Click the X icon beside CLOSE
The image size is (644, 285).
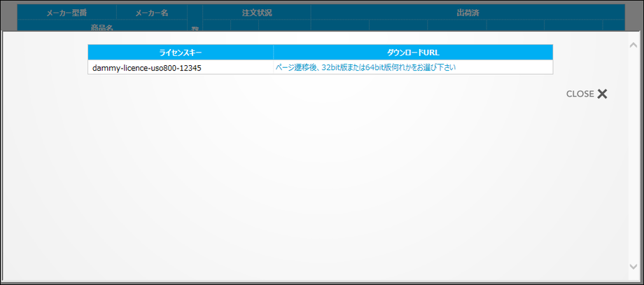click(602, 94)
